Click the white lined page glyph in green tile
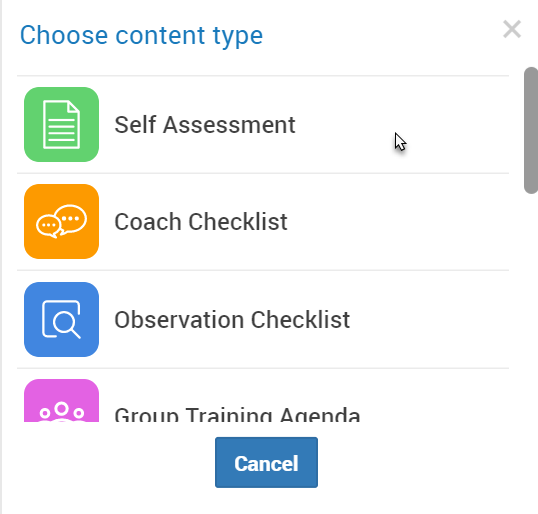 (x=61, y=125)
